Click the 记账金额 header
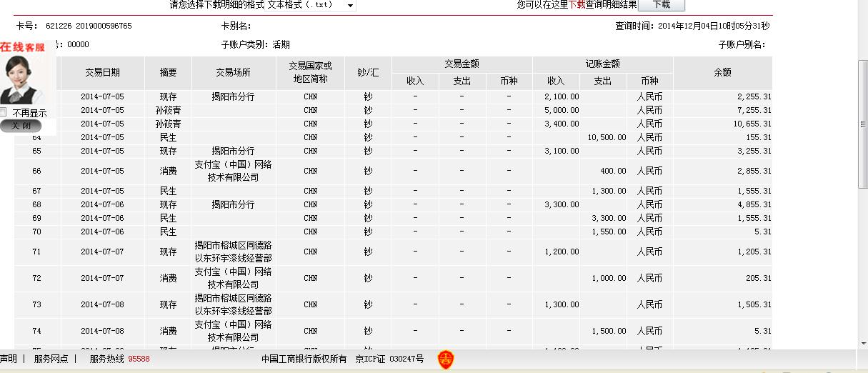This screenshot has height=373, width=868. click(602, 64)
